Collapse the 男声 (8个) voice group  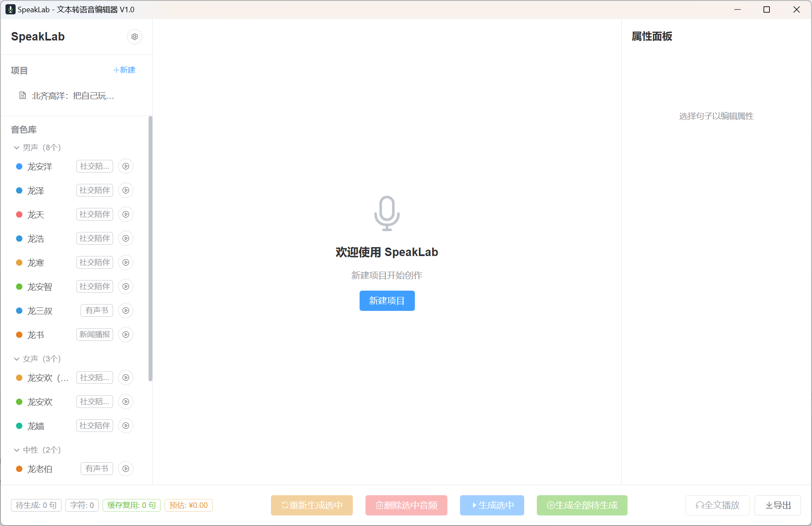(x=16, y=148)
